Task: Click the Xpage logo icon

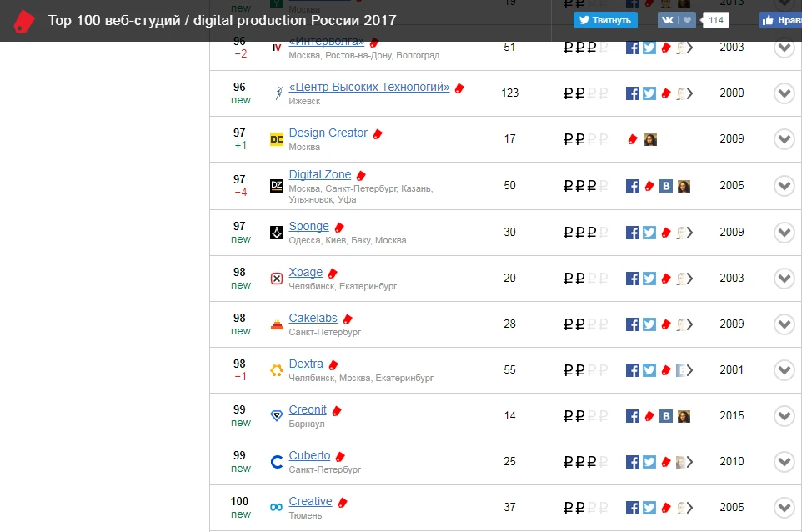Action: pyautogui.click(x=277, y=279)
